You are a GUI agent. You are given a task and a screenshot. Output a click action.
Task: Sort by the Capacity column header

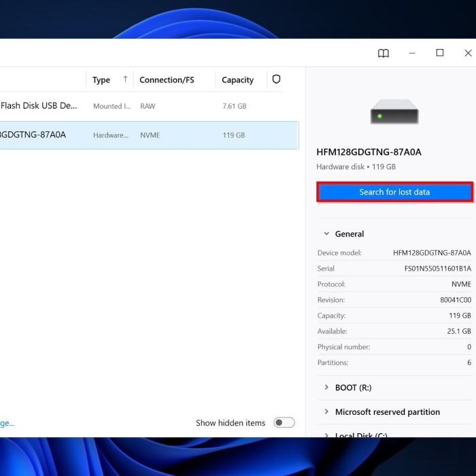pyautogui.click(x=237, y=80)
